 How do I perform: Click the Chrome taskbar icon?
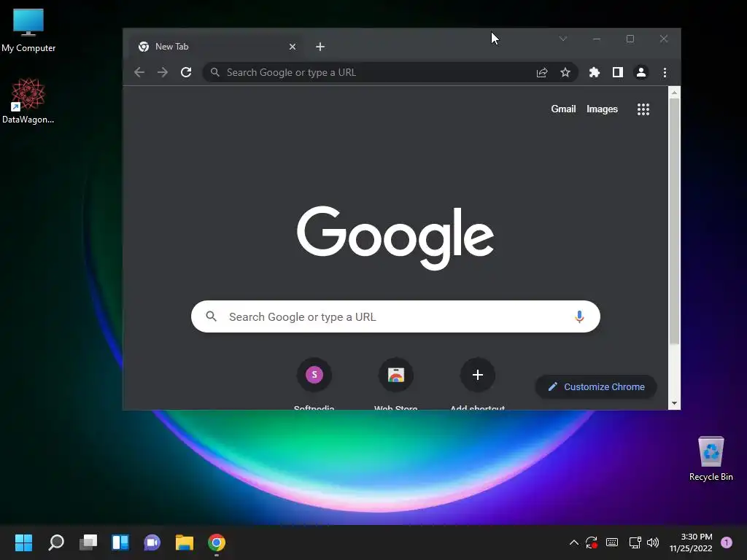pyautogui.click(x=216, y=542)
